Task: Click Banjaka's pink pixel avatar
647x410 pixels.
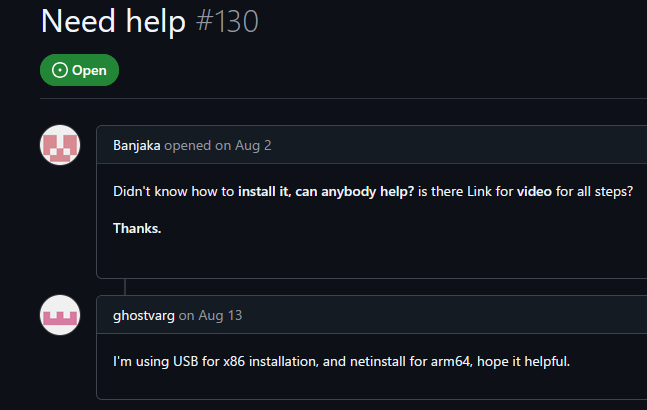Action: click(x=59, y=146)
